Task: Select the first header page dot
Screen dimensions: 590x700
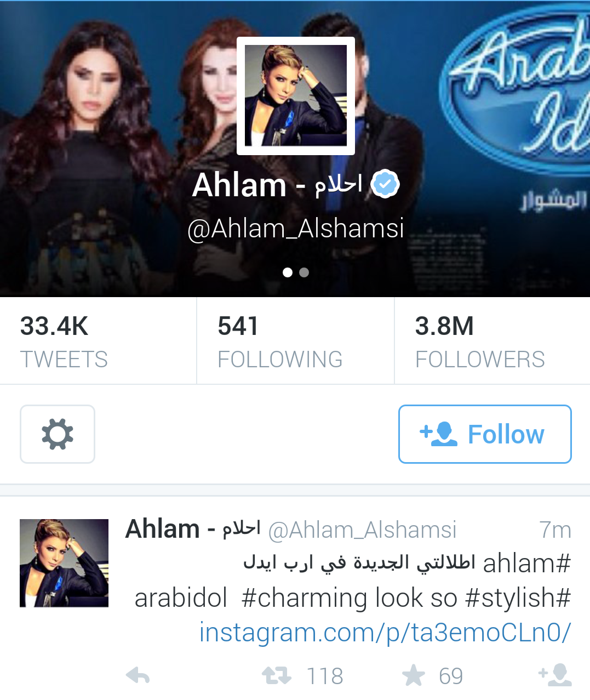Action: pos(288,272)
